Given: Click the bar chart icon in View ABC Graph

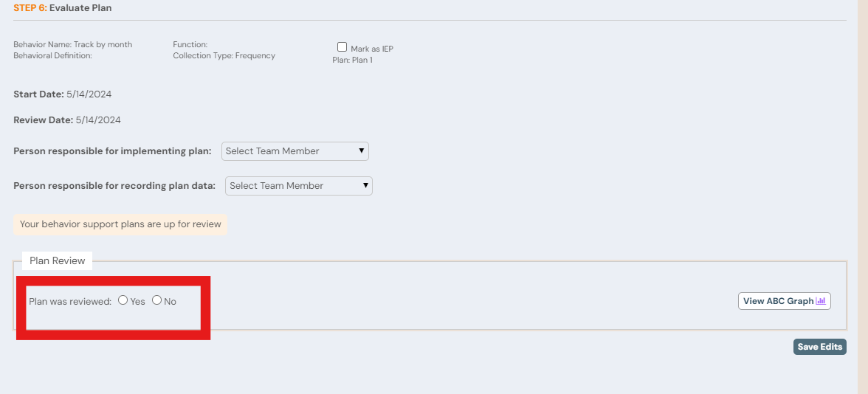Looking at the screenshot, I should (x=821, y=301).
